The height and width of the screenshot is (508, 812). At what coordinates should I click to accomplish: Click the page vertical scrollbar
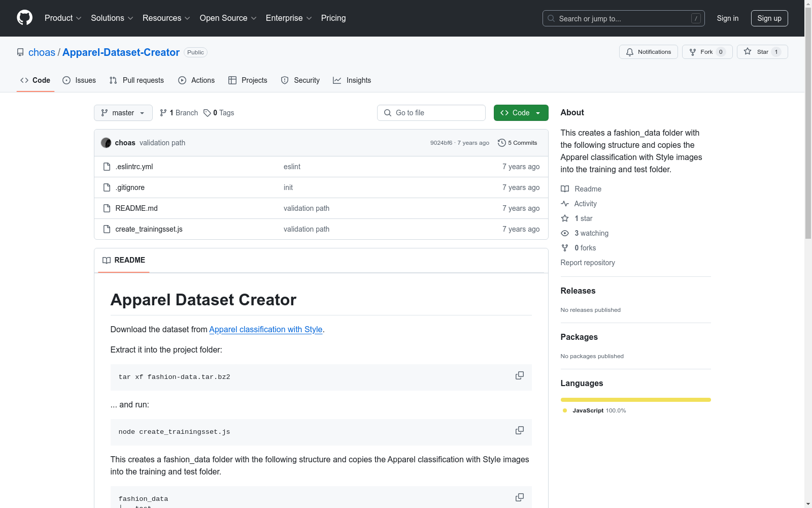click(808, 122)
